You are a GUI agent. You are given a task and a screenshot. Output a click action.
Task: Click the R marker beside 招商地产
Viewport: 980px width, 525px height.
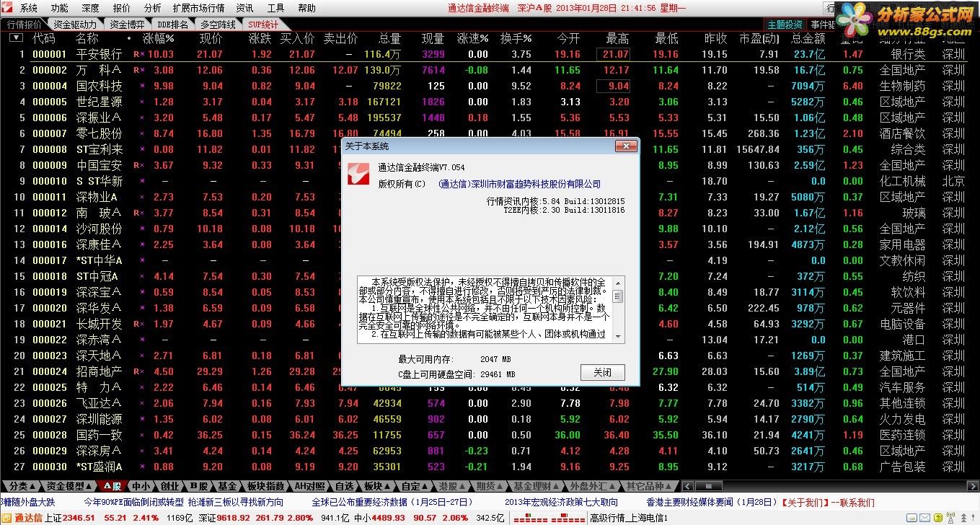[138, 371]
